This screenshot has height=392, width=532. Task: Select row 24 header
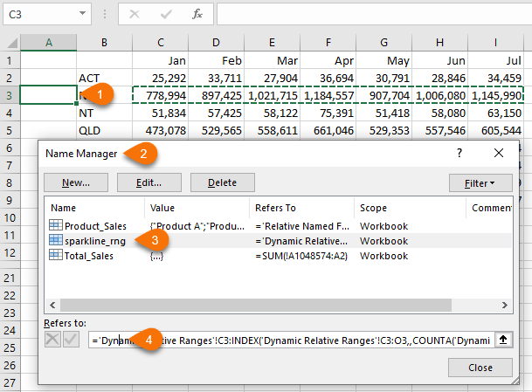point(10,330)
